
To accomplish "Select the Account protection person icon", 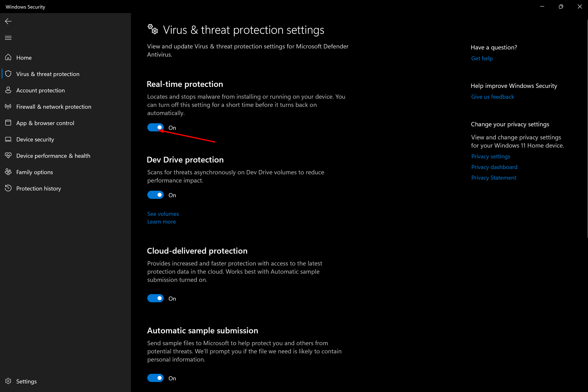I will (8, 90).
